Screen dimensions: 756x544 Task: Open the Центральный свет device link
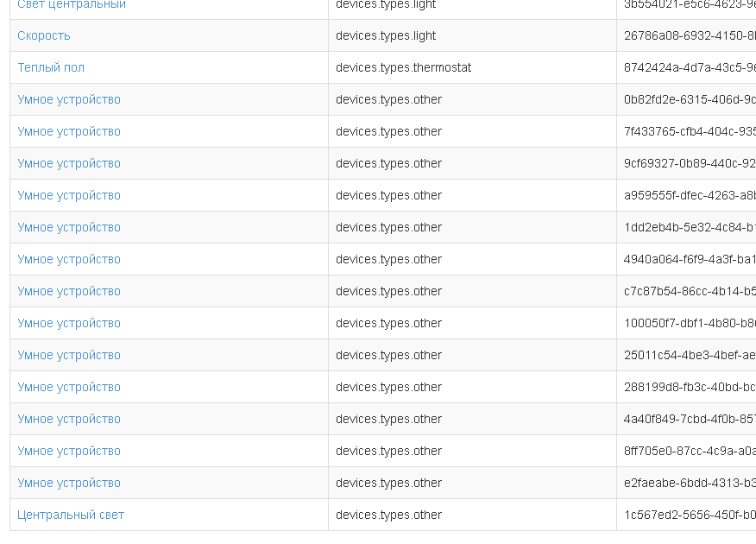(x=71, y=515)
